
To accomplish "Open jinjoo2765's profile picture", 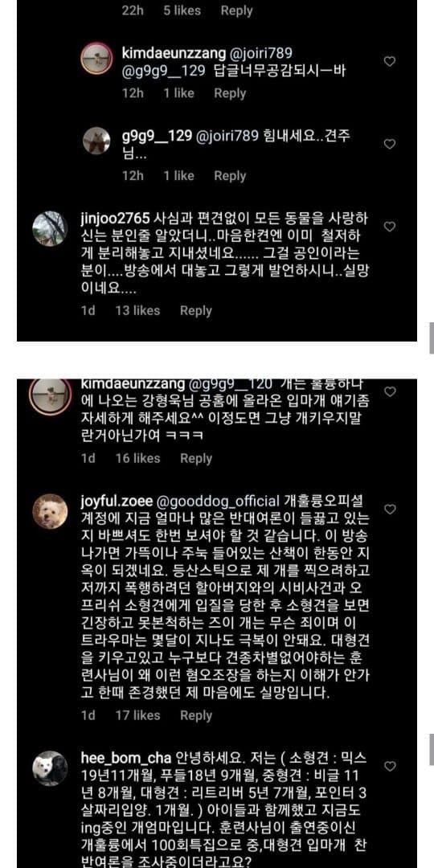I will point(51,228).
